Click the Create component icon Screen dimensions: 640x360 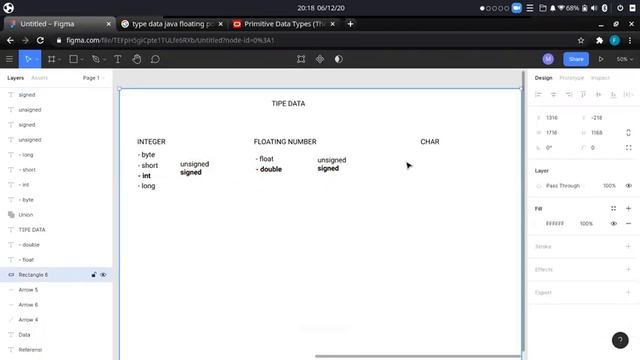coord(320,59)
